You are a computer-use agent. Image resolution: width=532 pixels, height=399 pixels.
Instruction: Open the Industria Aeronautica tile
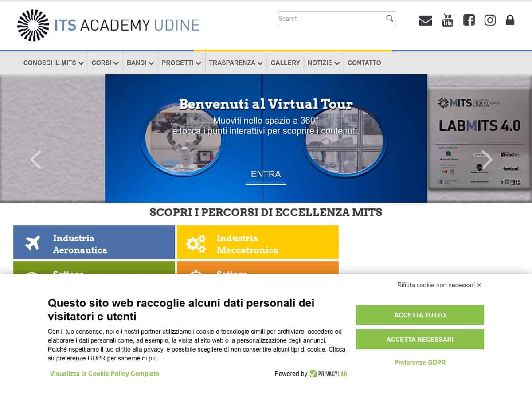[x=94, y=242]
